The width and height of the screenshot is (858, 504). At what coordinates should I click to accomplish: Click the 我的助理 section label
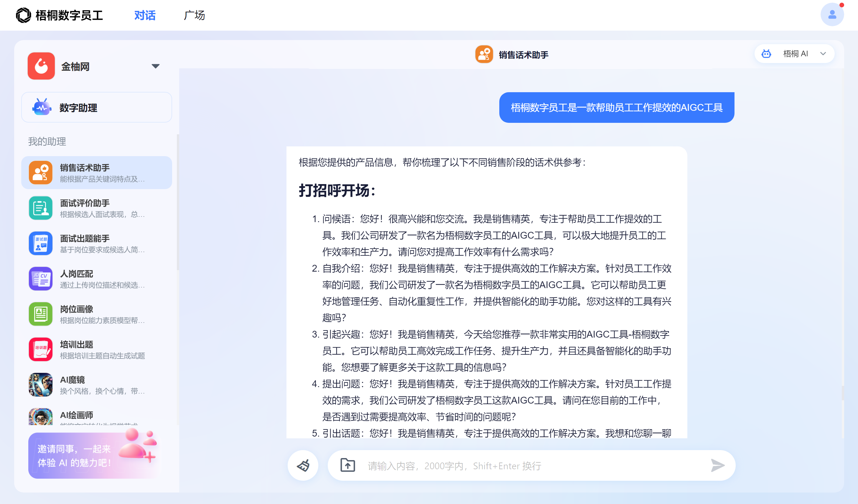tap(47, 142)
